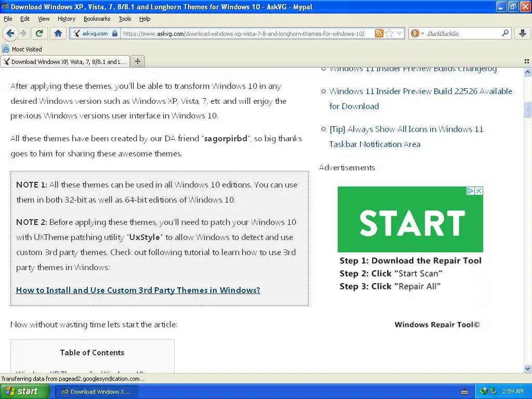Click the Table of Contents heading
The image size is (532, 399).
point(92,353)
